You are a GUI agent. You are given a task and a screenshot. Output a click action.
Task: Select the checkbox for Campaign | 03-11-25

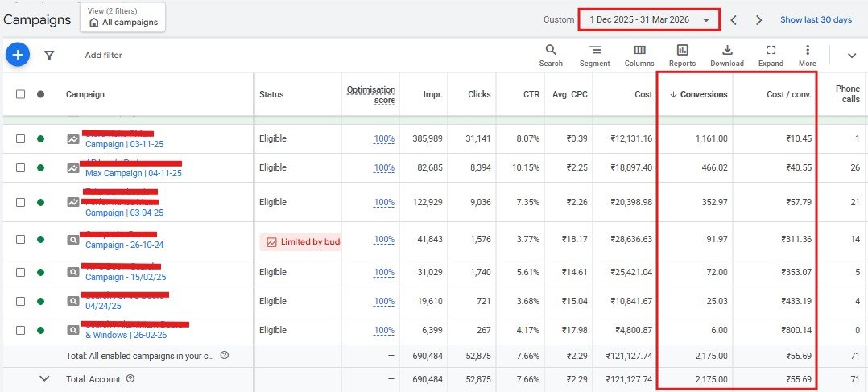(21, 138)
